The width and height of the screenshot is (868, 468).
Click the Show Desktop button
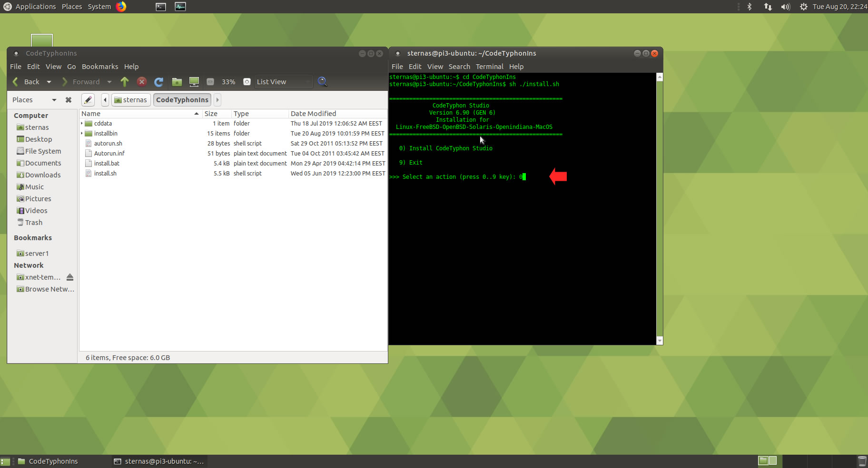pyautogui.click(x=5, y=461)
